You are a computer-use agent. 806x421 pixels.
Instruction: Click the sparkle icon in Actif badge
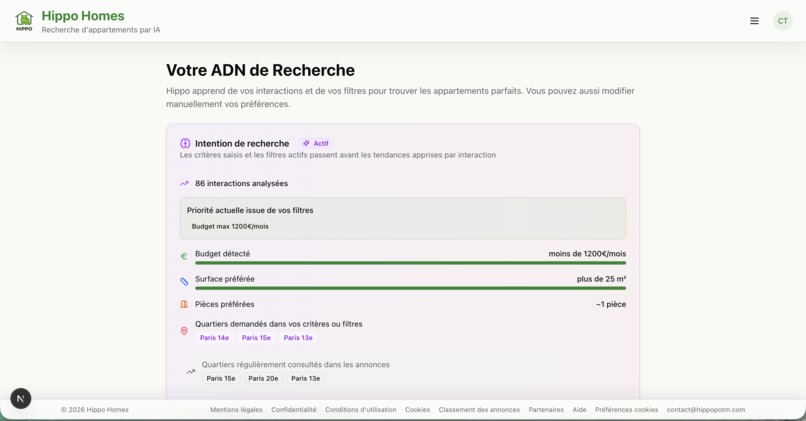306,143
